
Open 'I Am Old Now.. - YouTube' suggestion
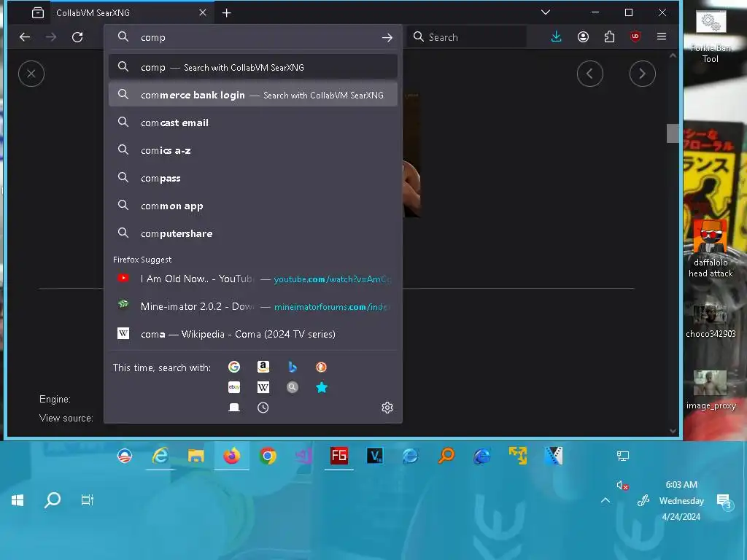click(253, 279)
